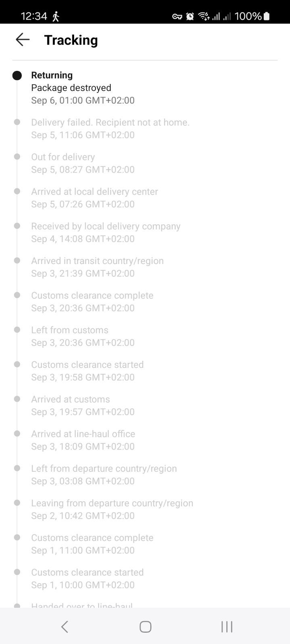Tap the VPN key status icon
This screenshot has height=644, width=290.
tap(177, 16)
